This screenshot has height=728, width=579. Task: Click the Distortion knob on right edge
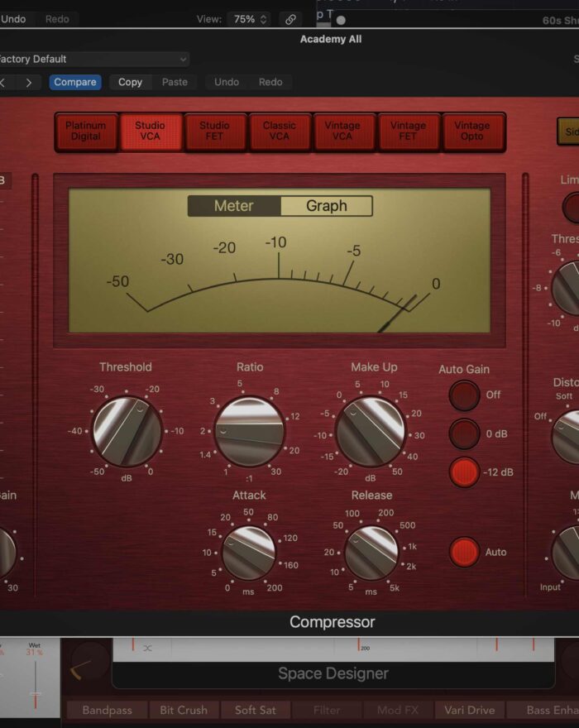click(x=566, y=437)
